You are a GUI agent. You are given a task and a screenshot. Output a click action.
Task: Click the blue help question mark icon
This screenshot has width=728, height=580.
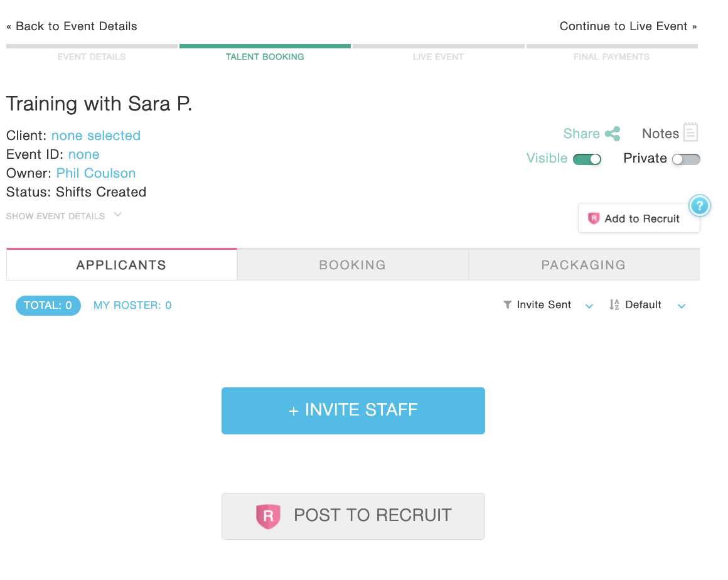pyautogui.click(x=700, y=205)
